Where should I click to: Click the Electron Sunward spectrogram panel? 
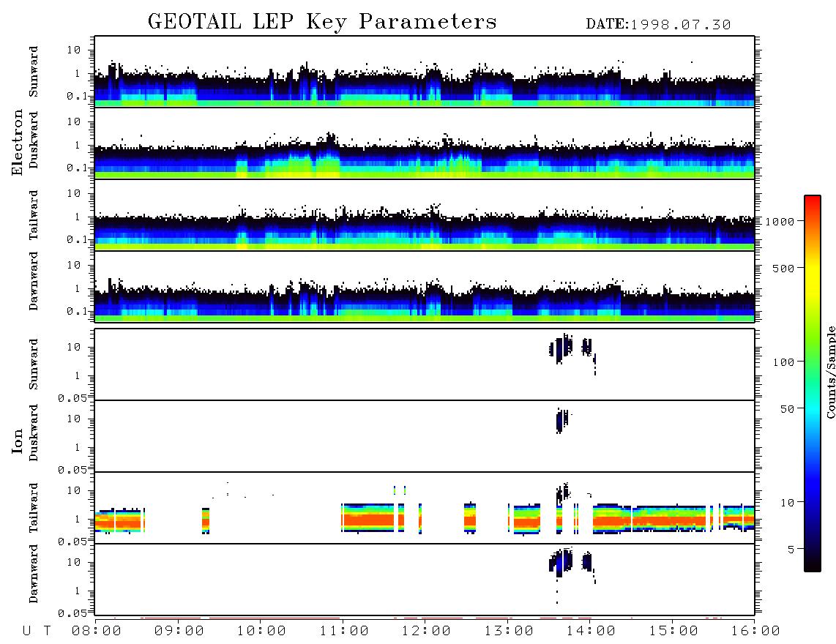tap(425, 72)
